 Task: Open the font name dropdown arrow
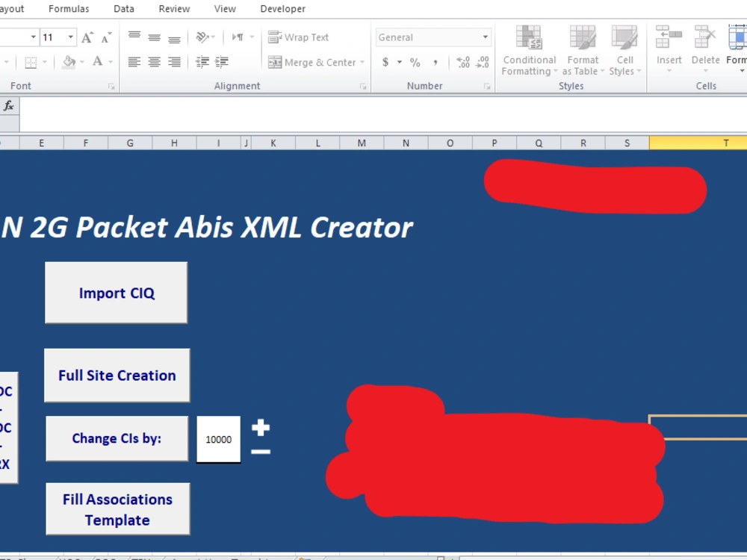34,37
